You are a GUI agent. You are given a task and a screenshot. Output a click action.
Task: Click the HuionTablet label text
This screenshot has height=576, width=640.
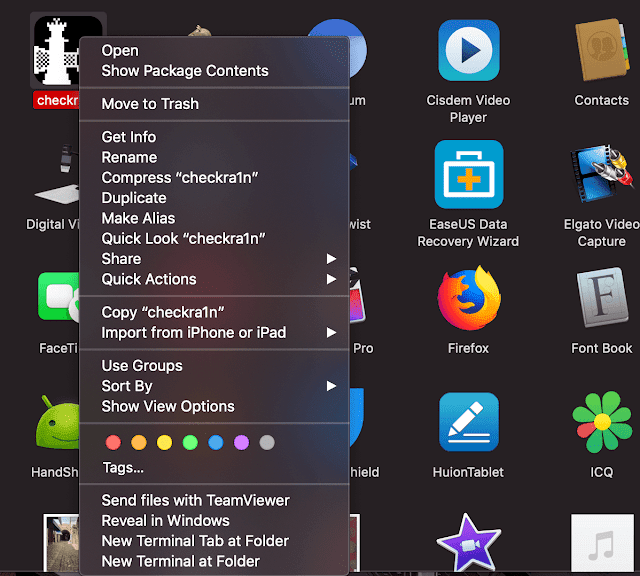tap(468, 473)
